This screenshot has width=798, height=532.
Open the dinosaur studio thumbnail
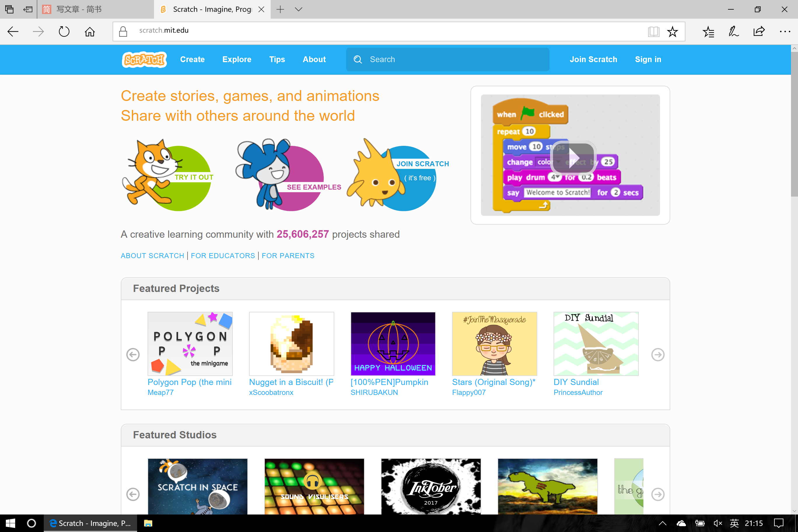pyautogui.click(x=548, y=487)
